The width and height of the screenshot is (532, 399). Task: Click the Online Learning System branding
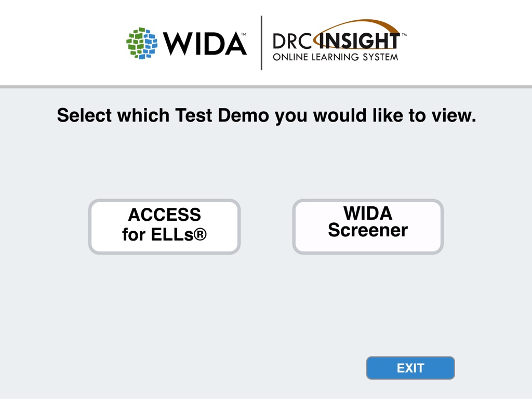336,58
